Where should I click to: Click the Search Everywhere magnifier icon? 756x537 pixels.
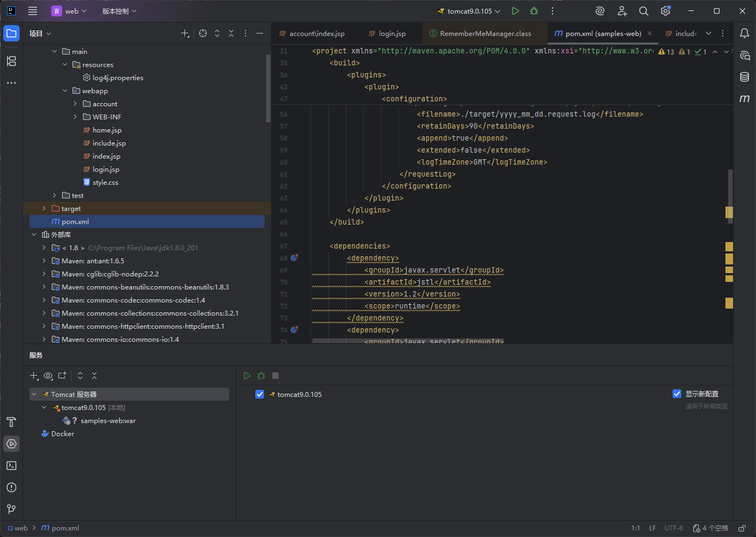[644, 11]
